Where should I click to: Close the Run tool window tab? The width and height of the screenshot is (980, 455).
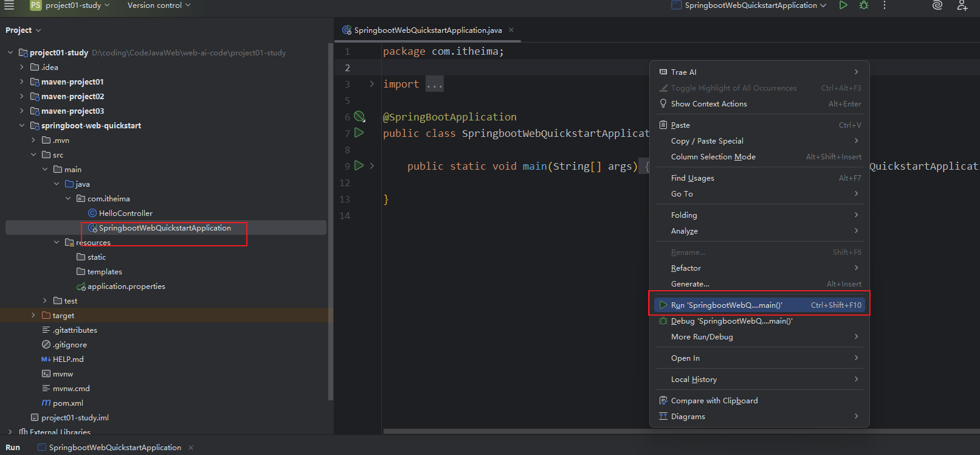pos(191,448)
